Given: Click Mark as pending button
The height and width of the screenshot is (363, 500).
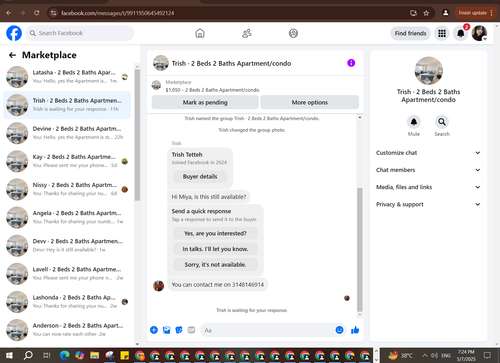Looking at the screenshot, I should [x=205, y=102].
